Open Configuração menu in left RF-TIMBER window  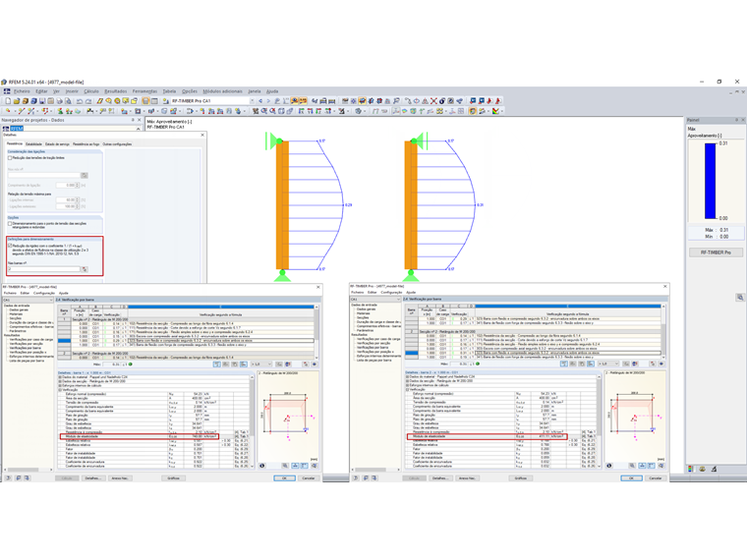[x=44, y=294]
